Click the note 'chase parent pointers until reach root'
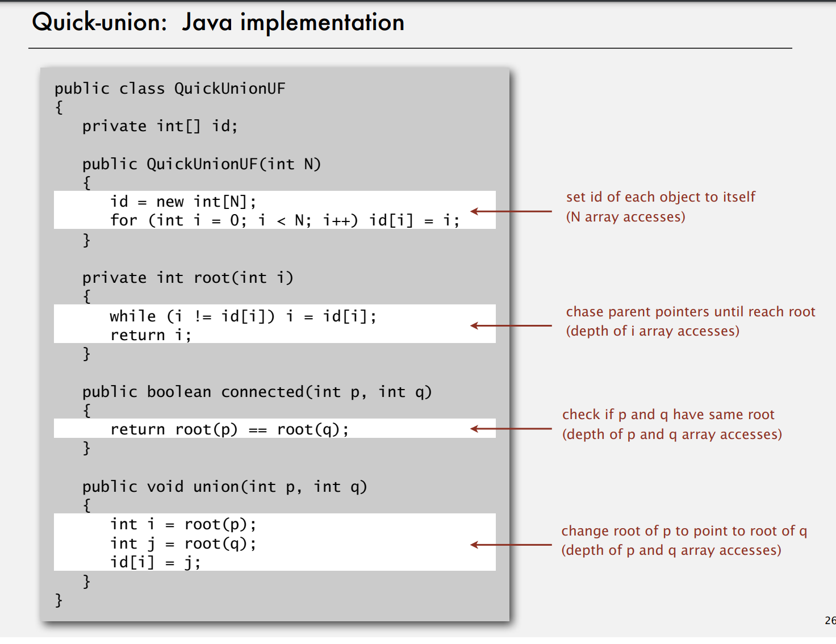Viewport: 836px width, 644px height. [691, 312]
